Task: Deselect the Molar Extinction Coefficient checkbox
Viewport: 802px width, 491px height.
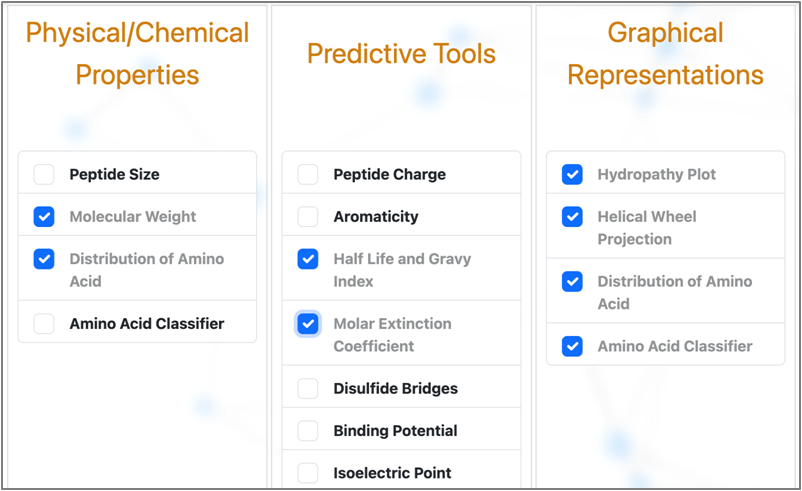Action: click(x=308, y=324)
